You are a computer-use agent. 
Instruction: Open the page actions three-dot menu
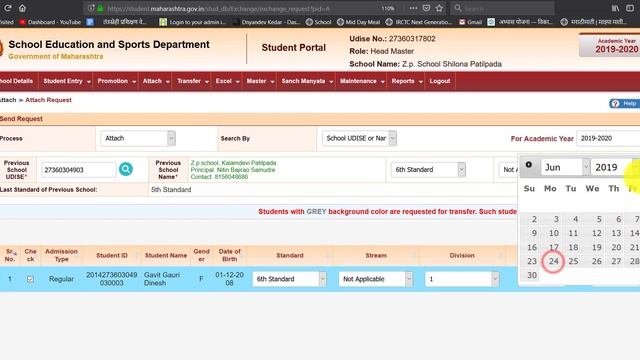413,8
